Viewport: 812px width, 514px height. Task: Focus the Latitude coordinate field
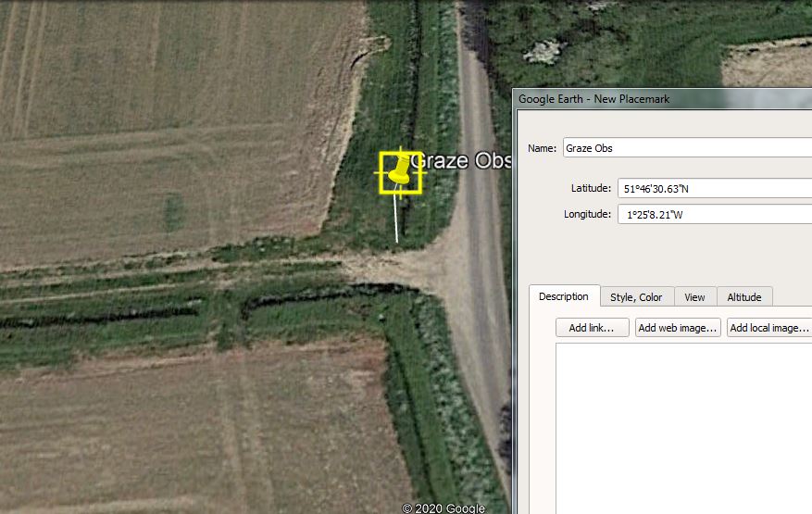[713, 189]
